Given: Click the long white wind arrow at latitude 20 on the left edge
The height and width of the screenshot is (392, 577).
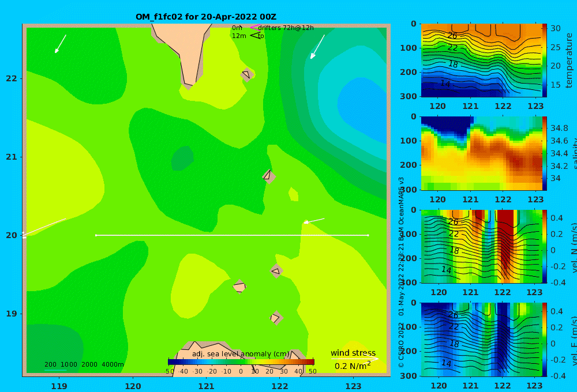Looking at the screenshot, I should click(44, 228).
